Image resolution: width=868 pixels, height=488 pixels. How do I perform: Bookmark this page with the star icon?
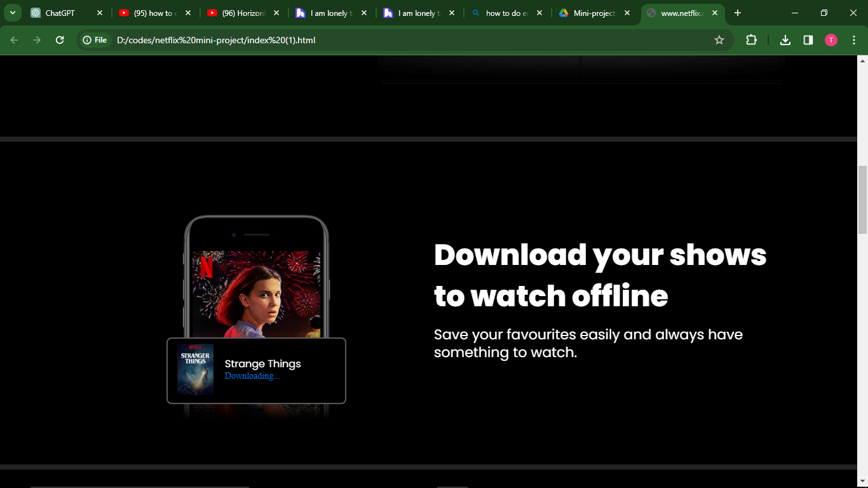click(719, 40)
